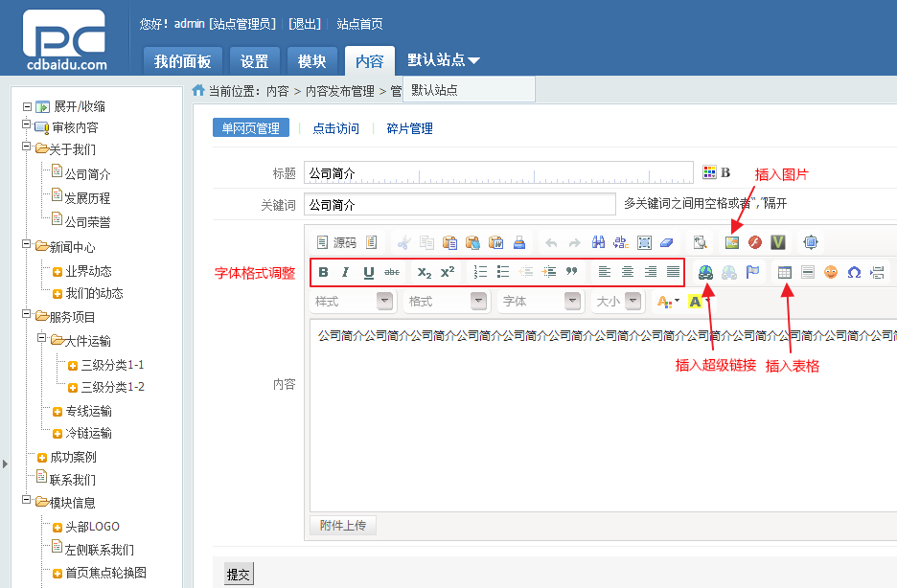The image size is (897, 588).
Task: Toggle underline formatting
Action: [369, 272]
